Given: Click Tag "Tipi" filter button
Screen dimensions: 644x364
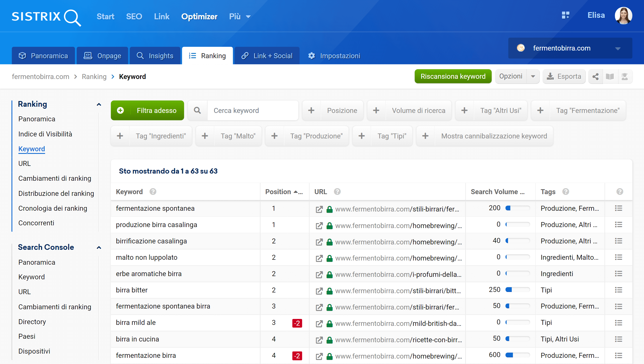Looking at the screenshot, I should (382, 136).
